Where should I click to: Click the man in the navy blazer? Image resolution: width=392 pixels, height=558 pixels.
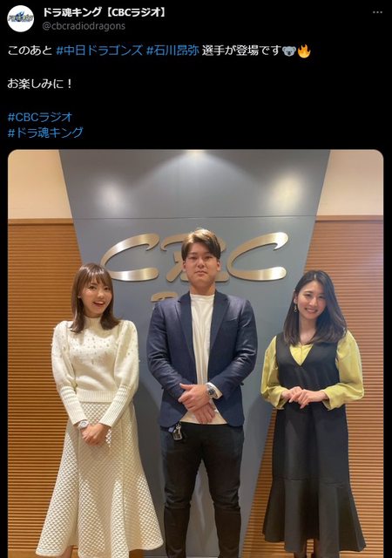[202, 393]
